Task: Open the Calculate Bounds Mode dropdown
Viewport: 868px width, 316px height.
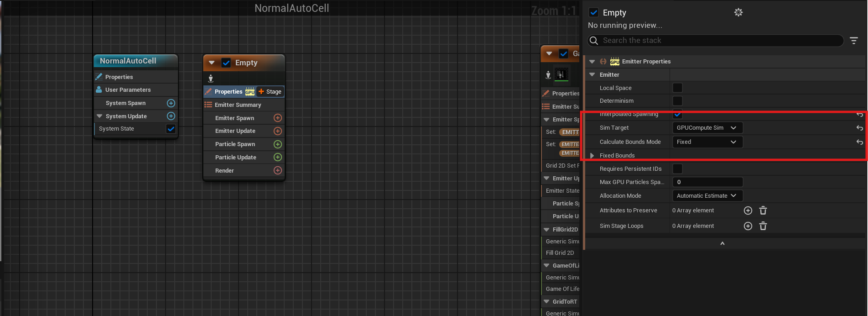Action: click(x=707, y=142)
